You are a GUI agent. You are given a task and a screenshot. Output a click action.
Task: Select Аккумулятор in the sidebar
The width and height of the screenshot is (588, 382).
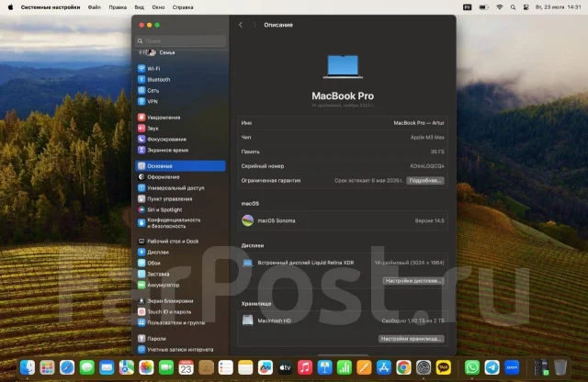click(x=180, y=285)
